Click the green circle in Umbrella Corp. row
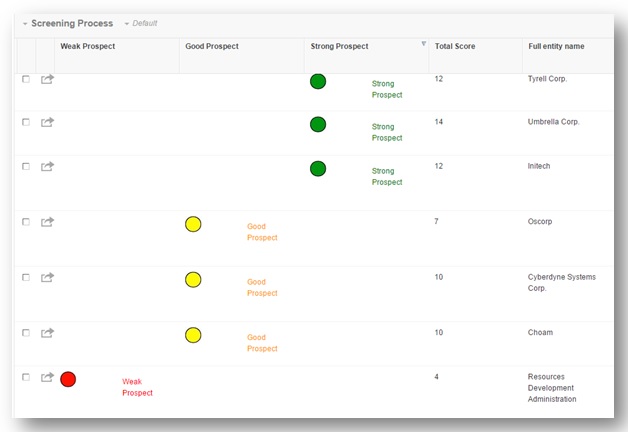The height and width of the screenshot is (432, 628). click(x=318, y=124)
